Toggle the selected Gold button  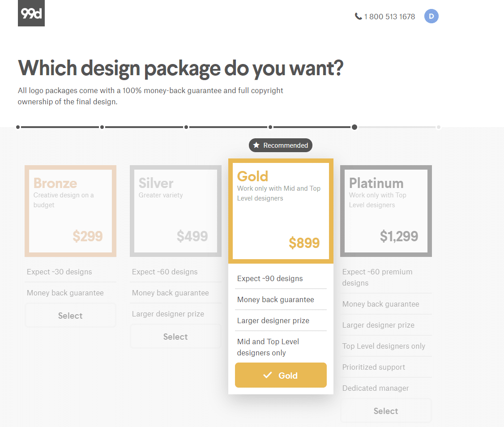[281, 375]
